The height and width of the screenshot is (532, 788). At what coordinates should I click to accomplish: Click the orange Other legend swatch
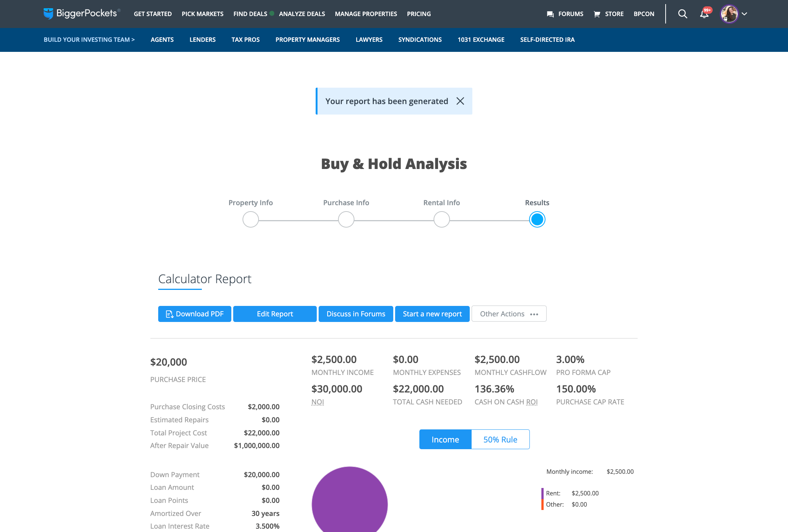pos(542,504)
